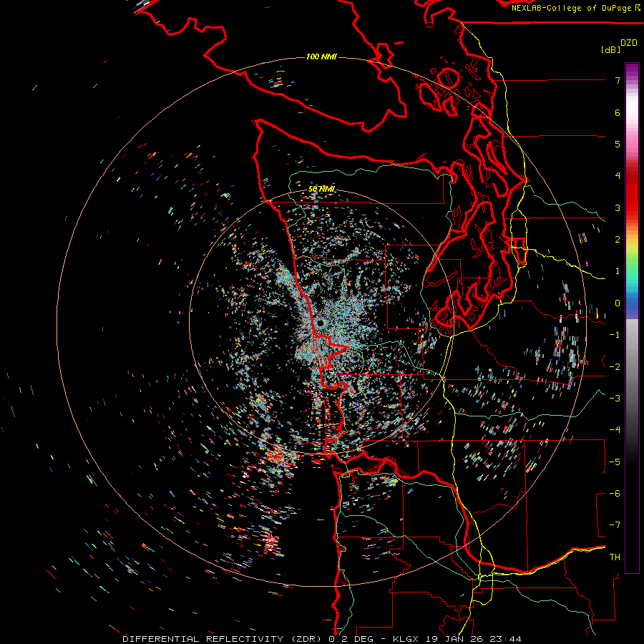Click the KLGX station identifier in caption
The image size is (644, 644).
point(406,639)
